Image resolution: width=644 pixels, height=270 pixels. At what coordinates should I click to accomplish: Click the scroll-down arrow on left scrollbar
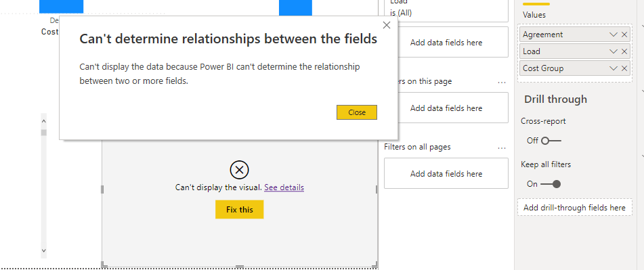point(44,250)
